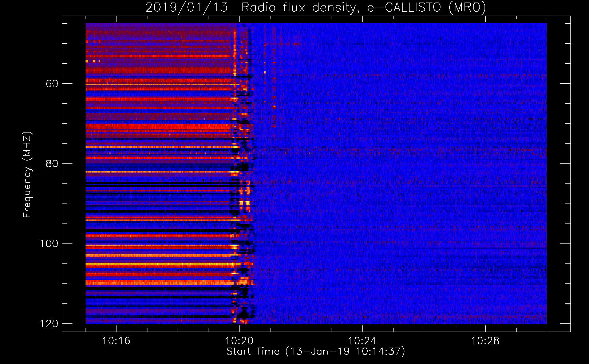This screenshot has height=364, width=589.
Task: Click the 10:16 time tick label
Action: pos(116,341)
